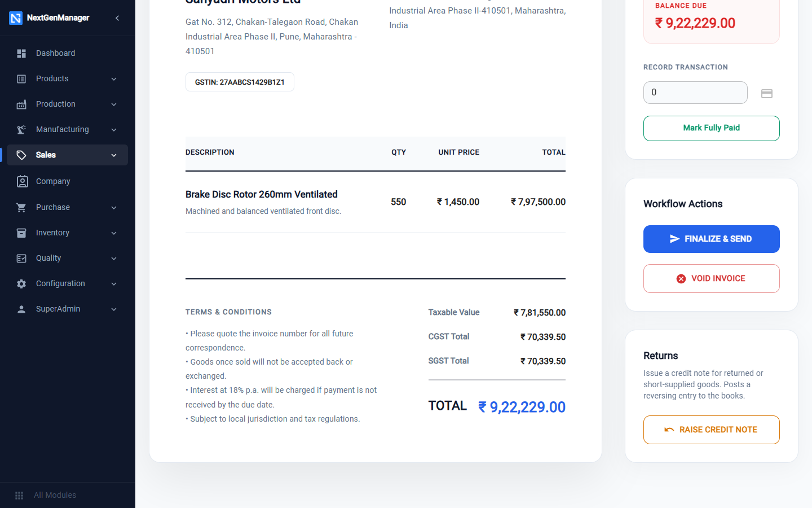812x508 pixels.
Task: Click the GSTIN 27AABCS1429B1Z1 badge
Action: tap(240, 82)
